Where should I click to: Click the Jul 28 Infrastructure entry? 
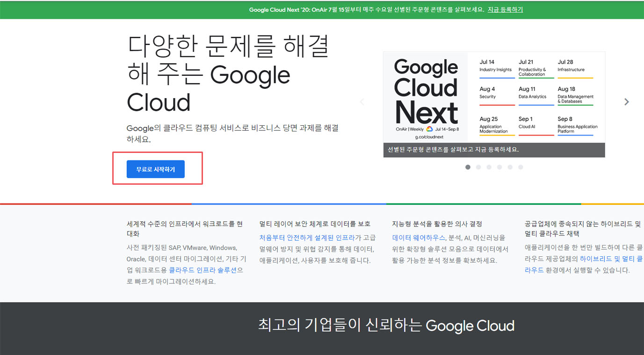click(x=575, y=68)
